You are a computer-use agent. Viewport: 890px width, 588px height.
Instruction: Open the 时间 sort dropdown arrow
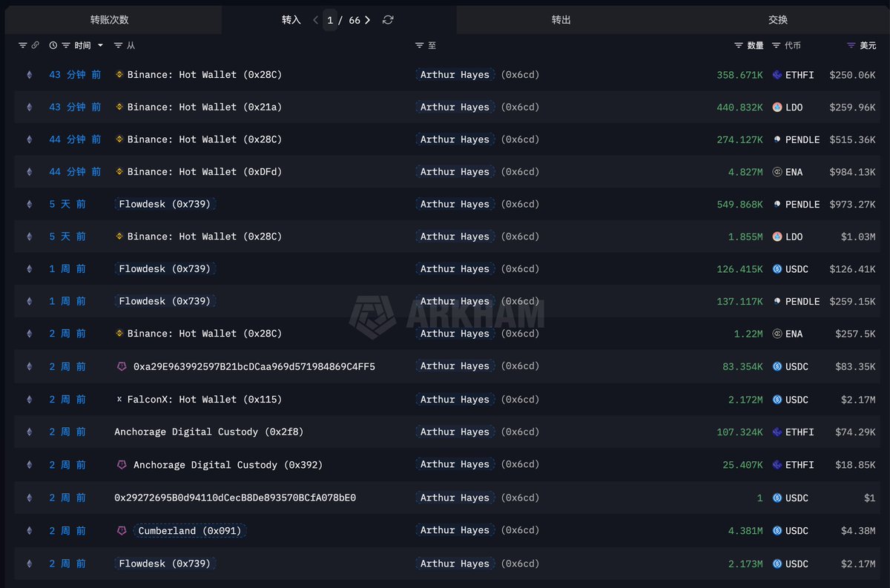(x=101, y=46)
